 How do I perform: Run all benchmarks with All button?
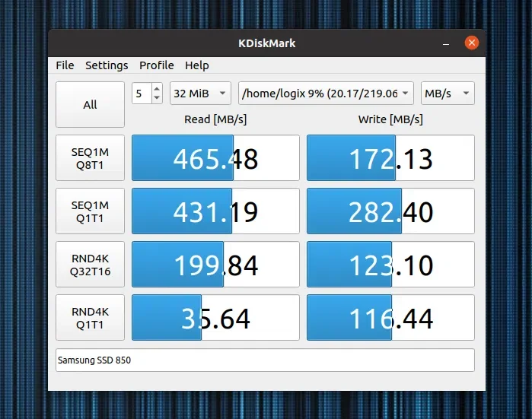pos(91,104)
